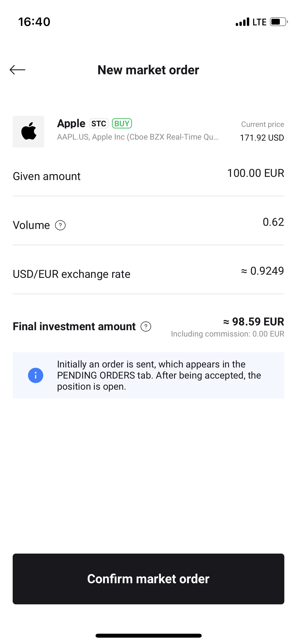The height and width of the screenshot is (644, 297).
Task: Confirm the market order
Action: coord(148,579)
